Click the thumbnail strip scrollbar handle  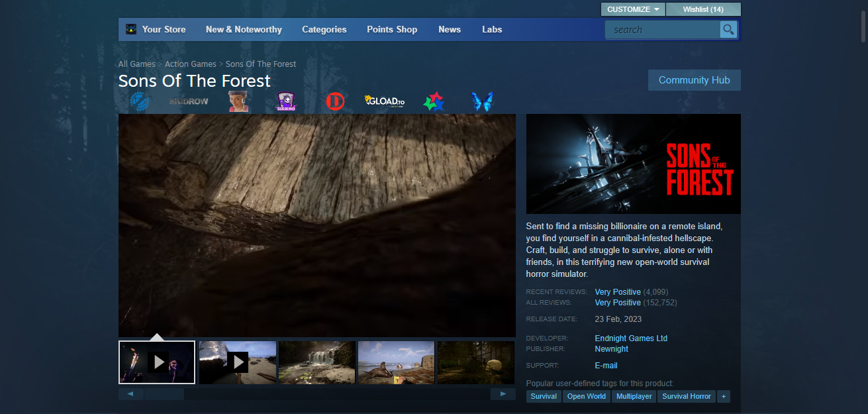point(164,394)
